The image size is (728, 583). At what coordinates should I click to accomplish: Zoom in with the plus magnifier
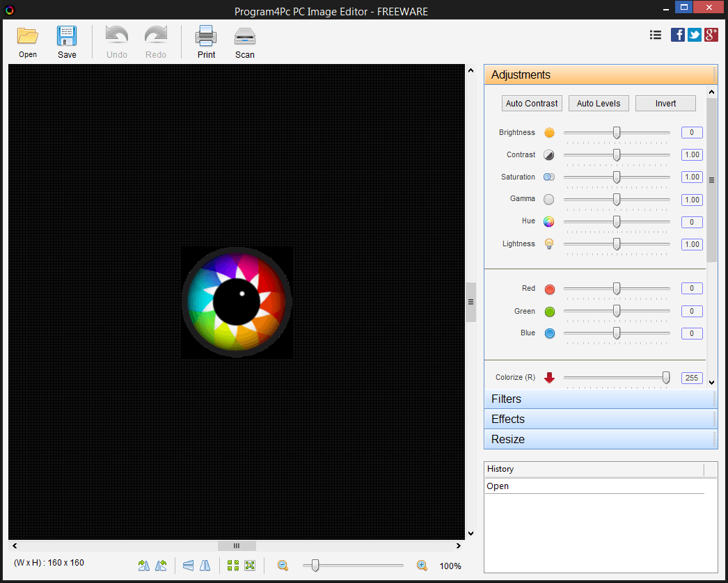coord(422,566)
